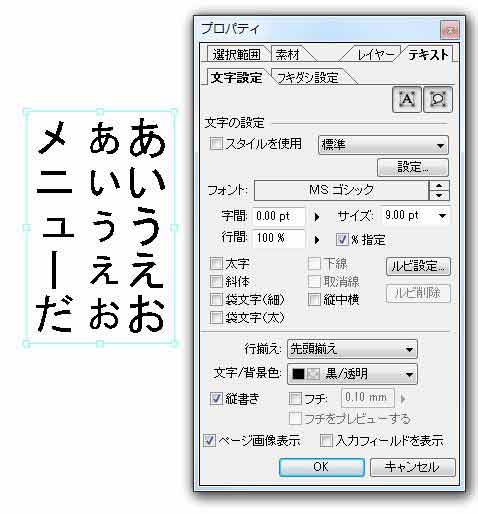Click the 行間 line spacing arrow
Screen dimensions: 478x514
click(317, 240)
